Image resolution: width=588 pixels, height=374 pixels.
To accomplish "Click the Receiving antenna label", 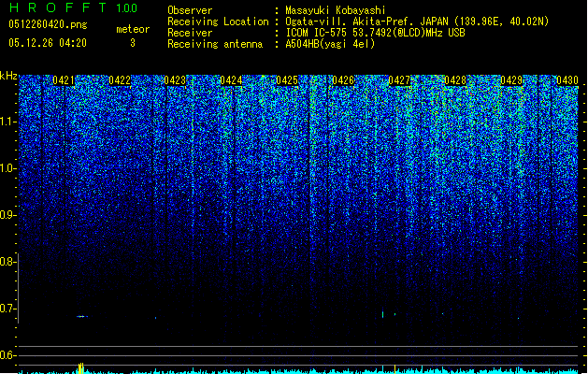I will coord(215,44).
